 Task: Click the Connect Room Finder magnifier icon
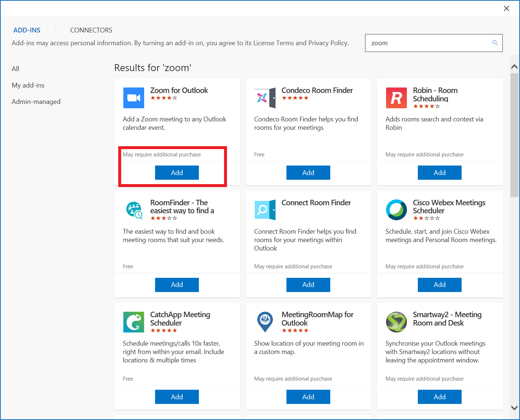(265, 210)
